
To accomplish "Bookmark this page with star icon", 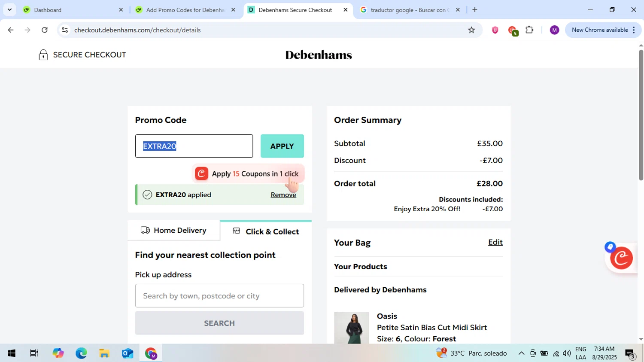I will [471, 30].
